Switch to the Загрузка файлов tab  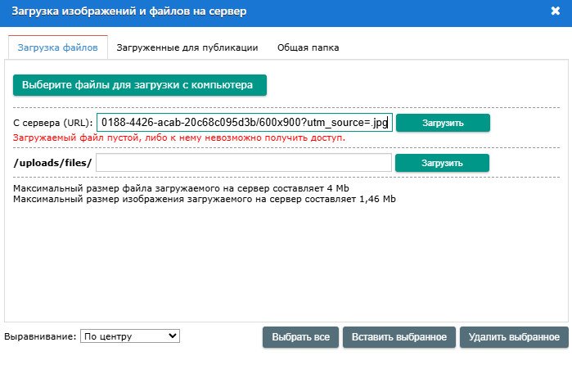tap(57, 47)
